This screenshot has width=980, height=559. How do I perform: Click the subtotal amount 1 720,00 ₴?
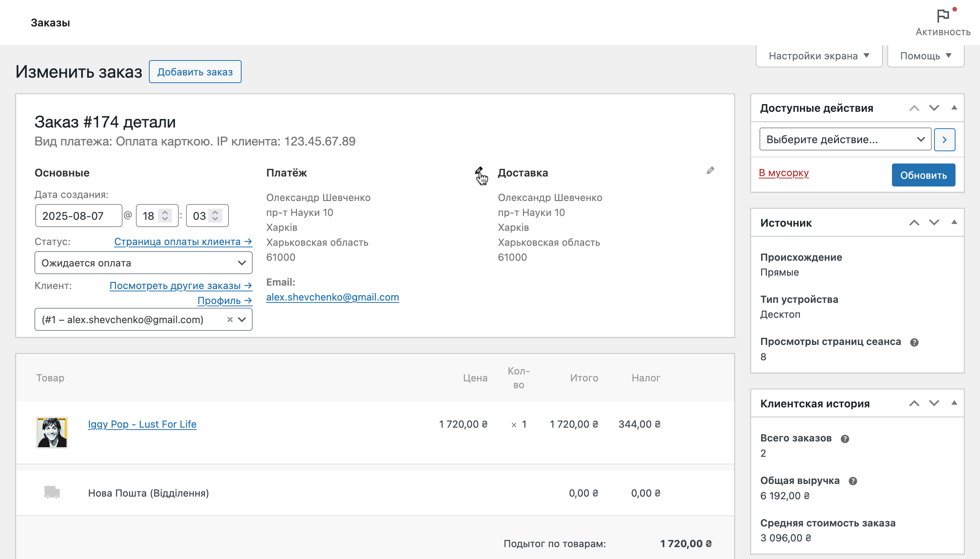[x=686, y=544]
